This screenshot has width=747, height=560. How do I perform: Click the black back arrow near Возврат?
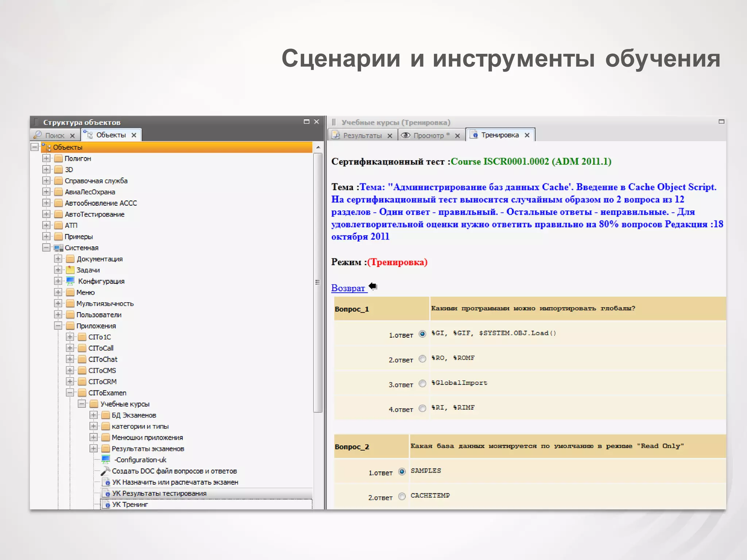pyautogui.click(x=373, y=287)
